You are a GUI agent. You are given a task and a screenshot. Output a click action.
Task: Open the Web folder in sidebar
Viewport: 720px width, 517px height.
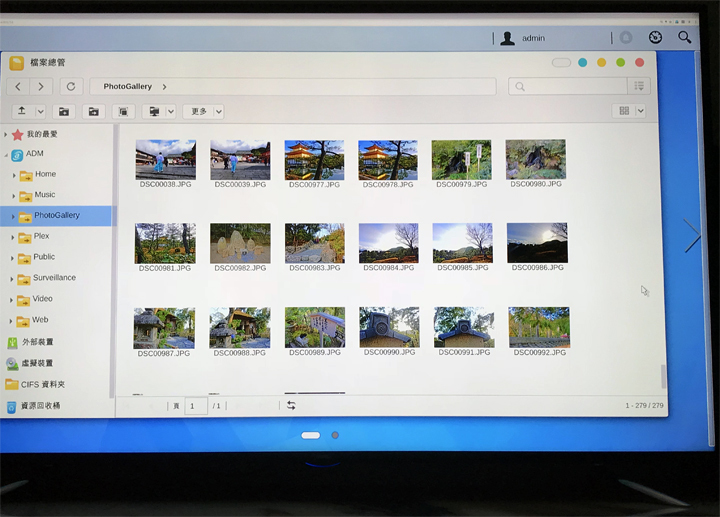click(x=39, y=320)
